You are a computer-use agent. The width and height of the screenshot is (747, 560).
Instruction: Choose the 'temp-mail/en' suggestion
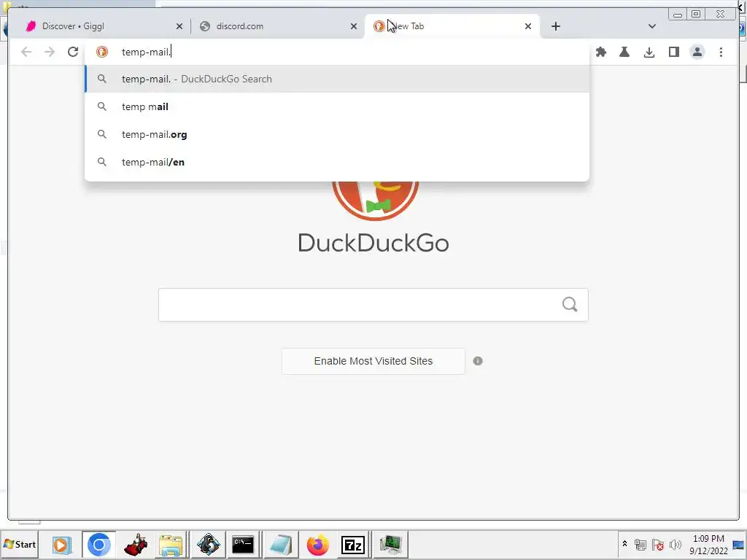[x=337, y=162]
